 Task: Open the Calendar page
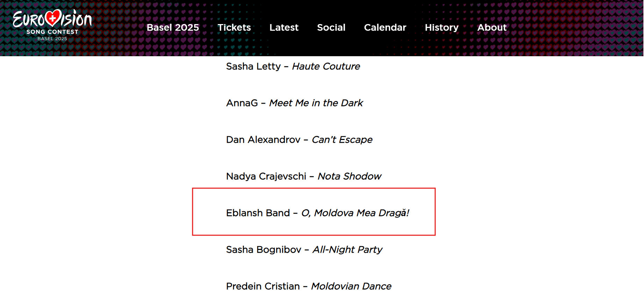(x=385, y=28)
